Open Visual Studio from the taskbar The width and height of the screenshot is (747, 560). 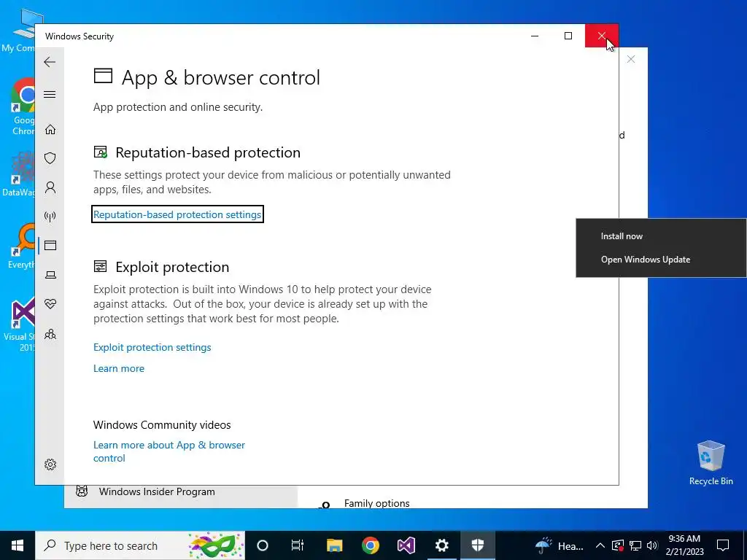[406, 545]
